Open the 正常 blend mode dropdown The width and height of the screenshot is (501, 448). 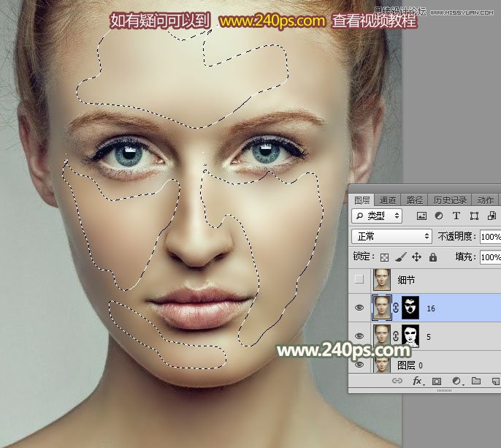(x=392, y=237)
